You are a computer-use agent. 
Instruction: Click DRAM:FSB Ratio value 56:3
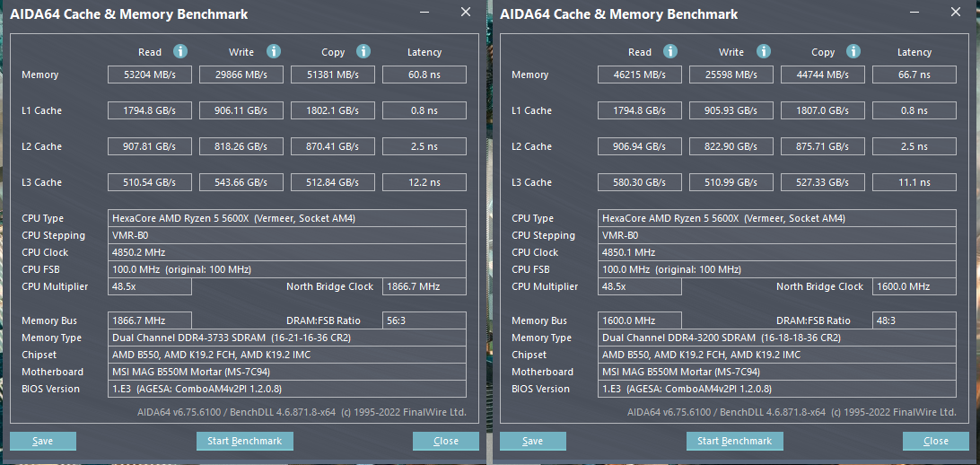coord(424,320)
